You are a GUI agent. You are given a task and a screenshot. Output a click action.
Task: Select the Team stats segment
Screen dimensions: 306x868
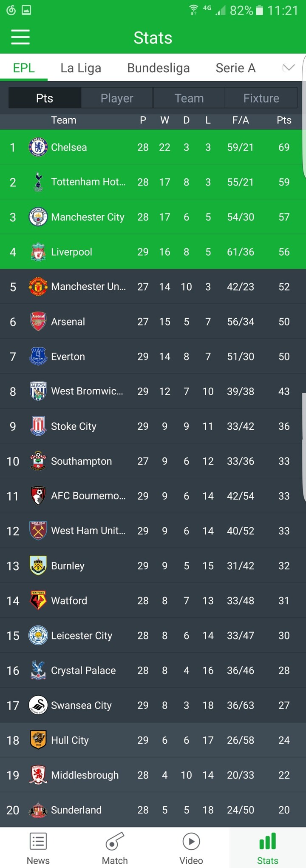pos(189,98)
